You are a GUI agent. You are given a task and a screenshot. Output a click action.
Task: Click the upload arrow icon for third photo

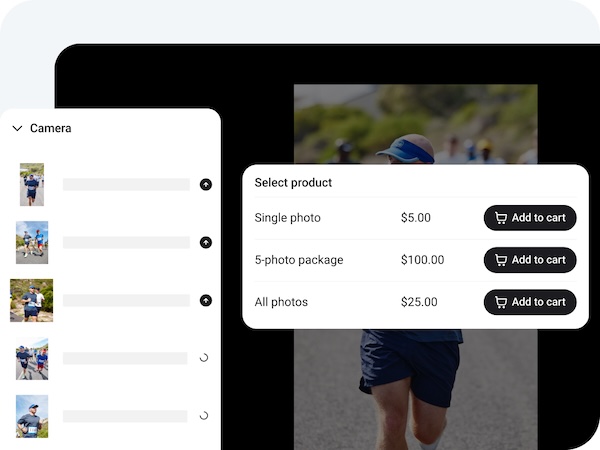tap(206, 300)
